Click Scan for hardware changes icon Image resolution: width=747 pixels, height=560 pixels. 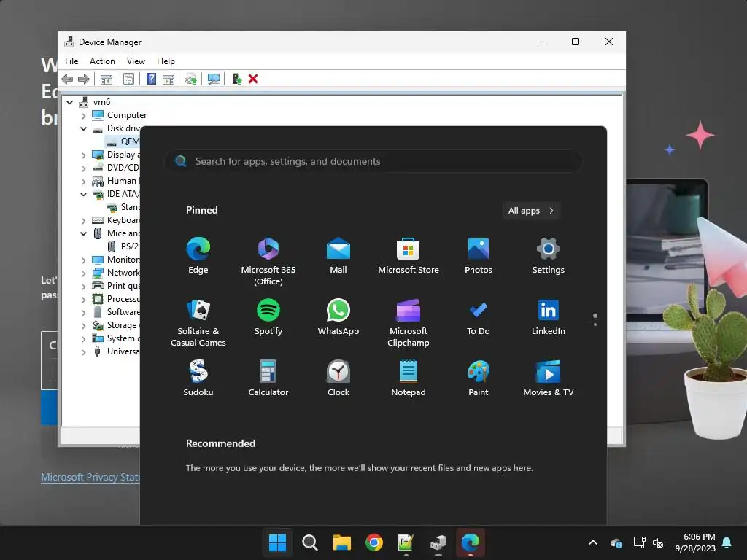point(214,79)
